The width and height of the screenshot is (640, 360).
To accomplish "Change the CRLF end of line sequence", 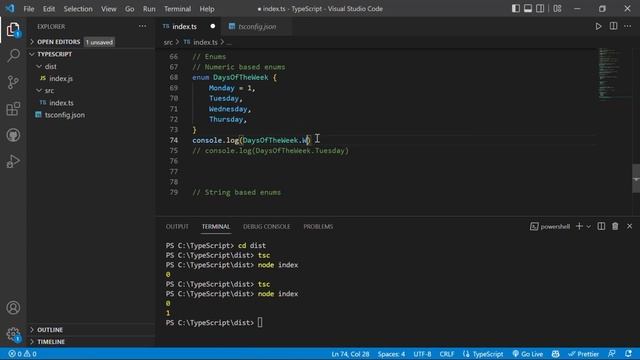I will click(x=447, y=354).
